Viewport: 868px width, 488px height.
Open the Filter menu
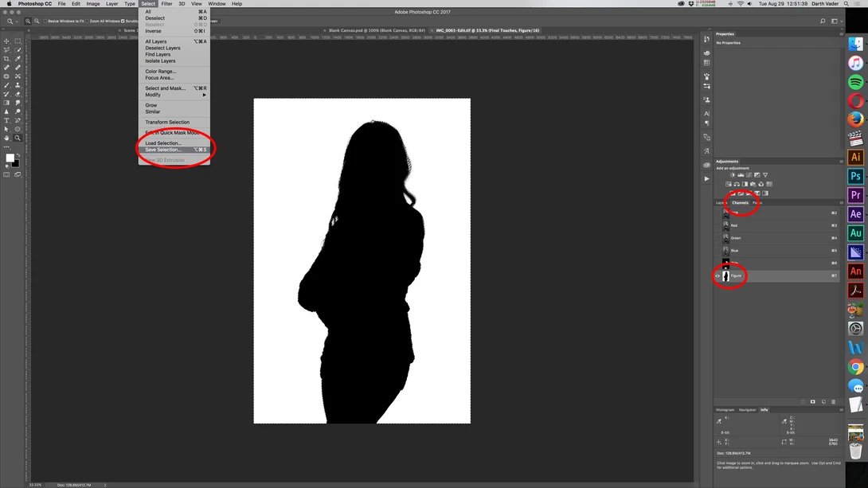[166, 4]
